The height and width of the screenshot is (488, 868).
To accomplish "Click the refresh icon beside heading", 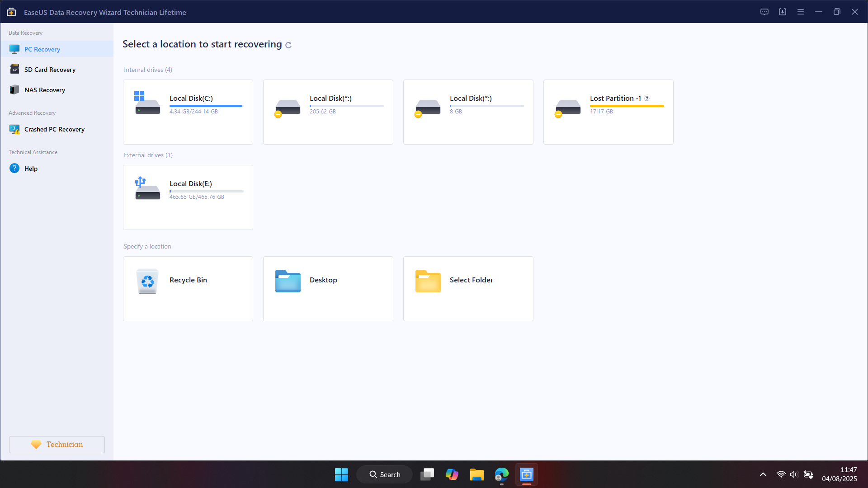I will tap(288, 45).
